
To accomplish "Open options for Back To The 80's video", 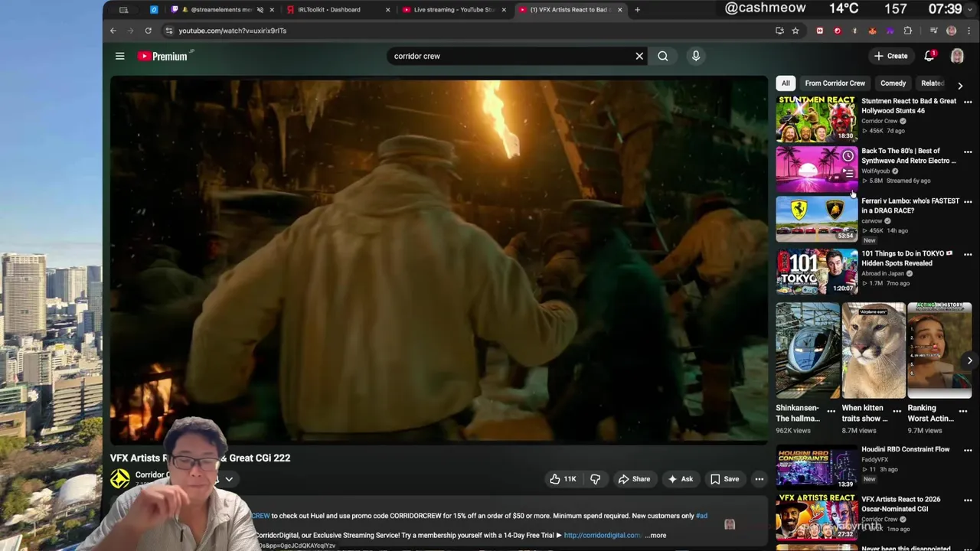I will 968,152.
